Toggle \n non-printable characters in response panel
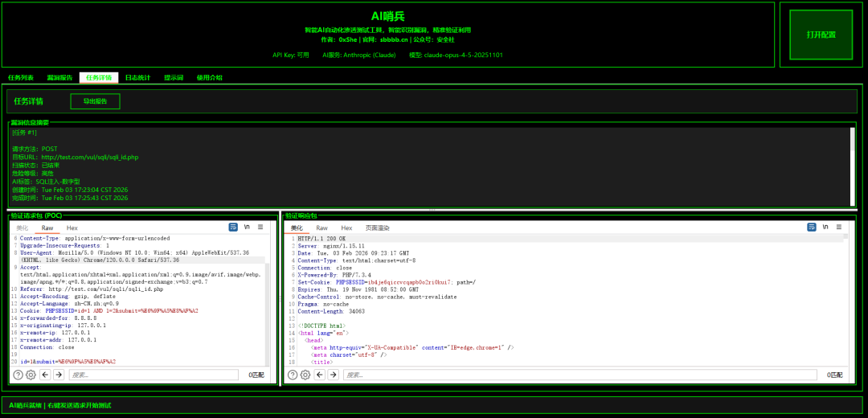The height and width of the screenshot is (418, 868). (825, 227)
